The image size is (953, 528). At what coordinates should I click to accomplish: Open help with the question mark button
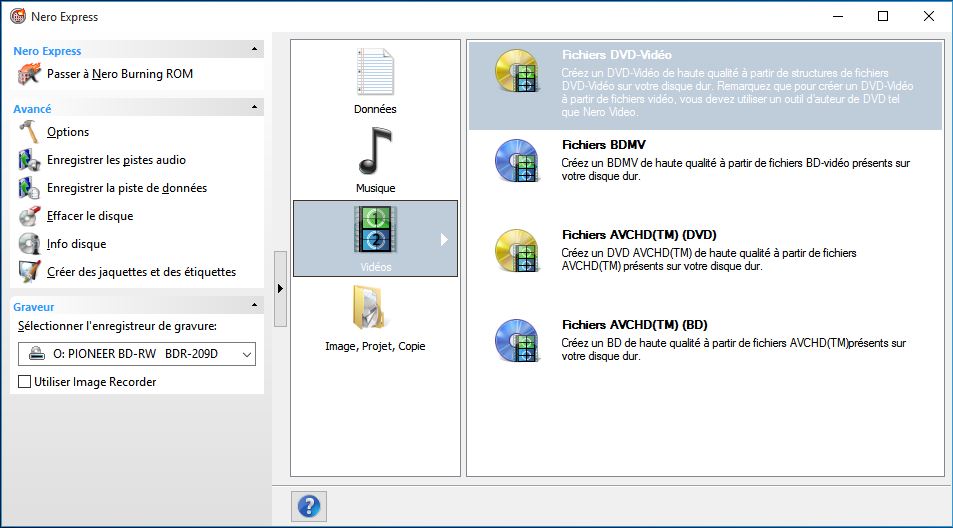(x=309, y=506)
